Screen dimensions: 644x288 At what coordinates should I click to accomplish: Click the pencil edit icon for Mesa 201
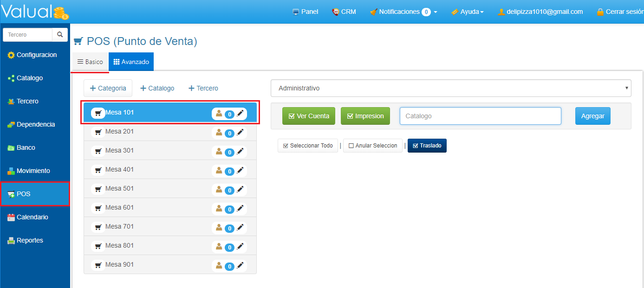240,133
